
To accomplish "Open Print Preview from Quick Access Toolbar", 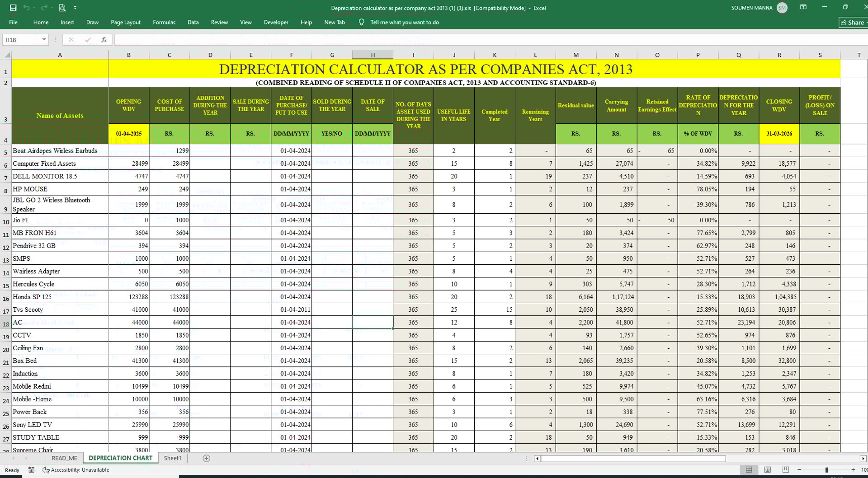I will pyautogui.click(x=62, y=8).
